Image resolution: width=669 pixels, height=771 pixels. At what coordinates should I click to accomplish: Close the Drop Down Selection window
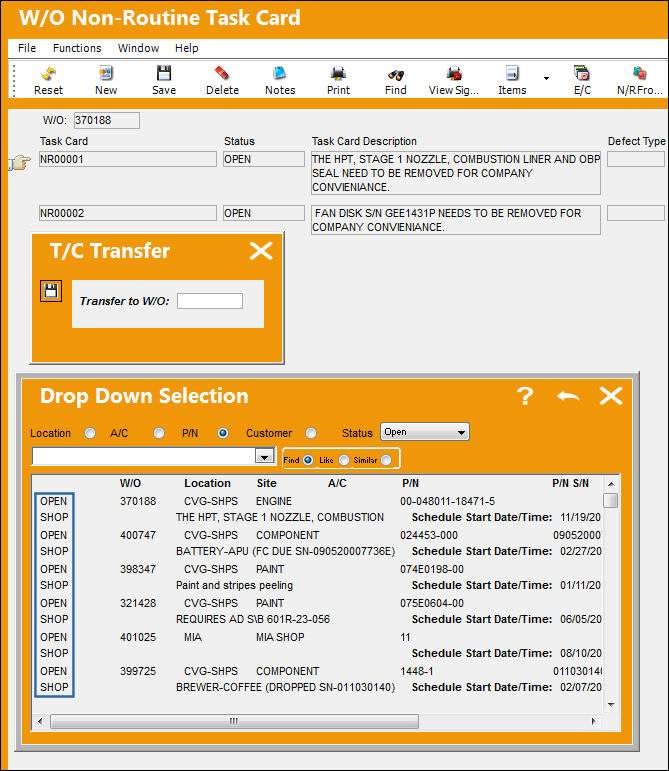click(x=611, y=396)
